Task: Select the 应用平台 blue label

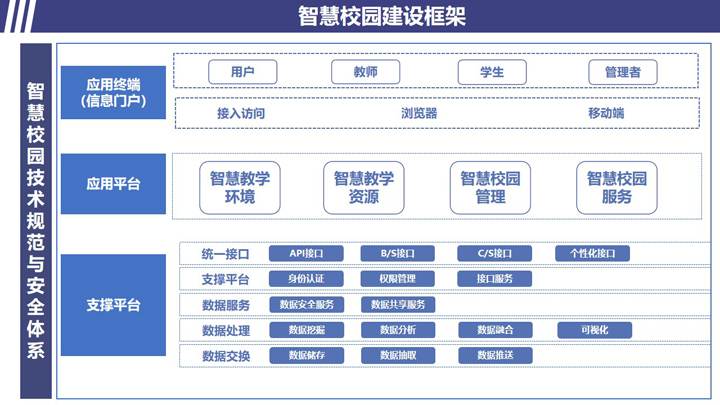Action: click(113, 183)
